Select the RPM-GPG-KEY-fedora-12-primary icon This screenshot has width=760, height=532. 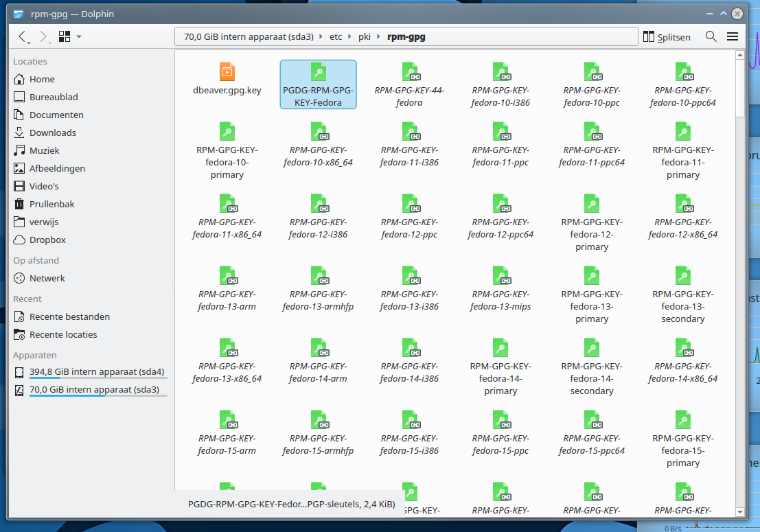pos(592,203)
